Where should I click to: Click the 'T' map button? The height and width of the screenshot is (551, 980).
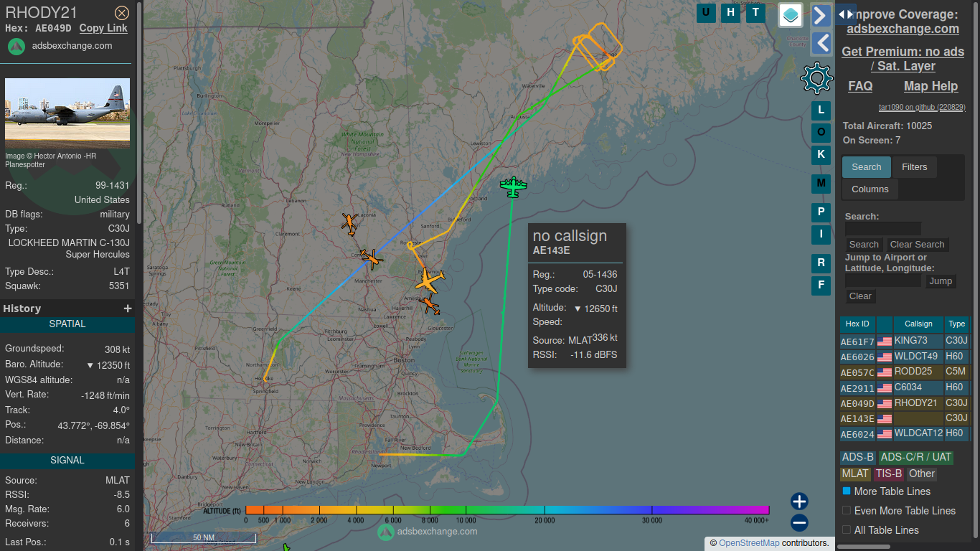pyautogui.click(x=755, y=12)
